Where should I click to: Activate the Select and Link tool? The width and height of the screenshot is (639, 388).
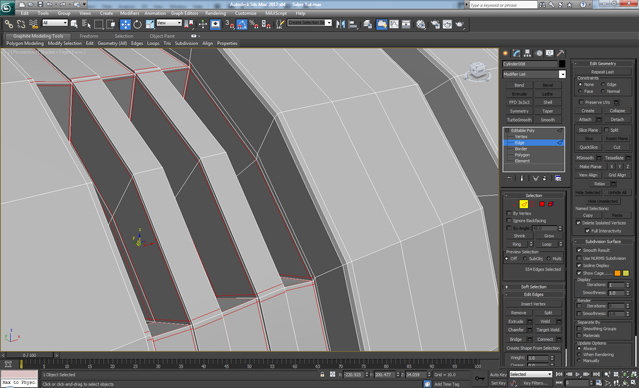(9, 24)
